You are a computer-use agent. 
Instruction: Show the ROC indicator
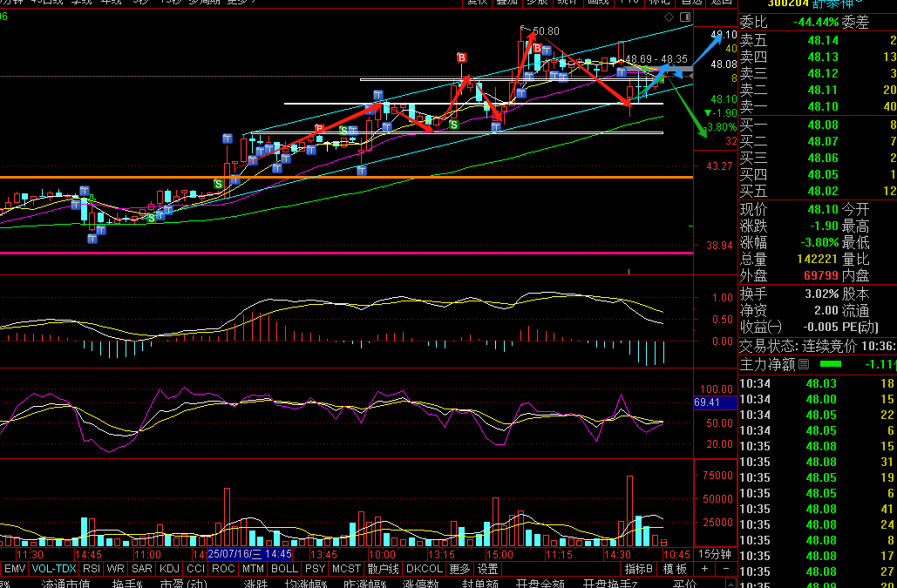[x=223, y=569]
